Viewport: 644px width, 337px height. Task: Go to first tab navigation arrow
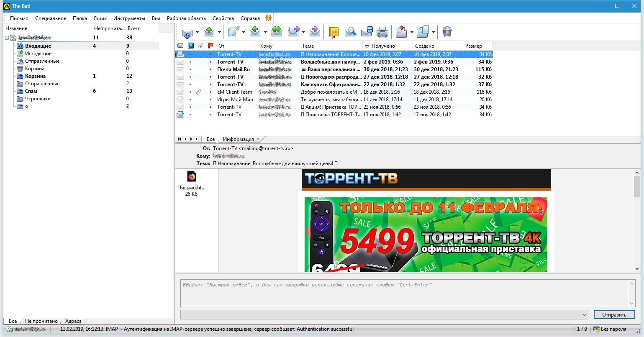(180, 139)
